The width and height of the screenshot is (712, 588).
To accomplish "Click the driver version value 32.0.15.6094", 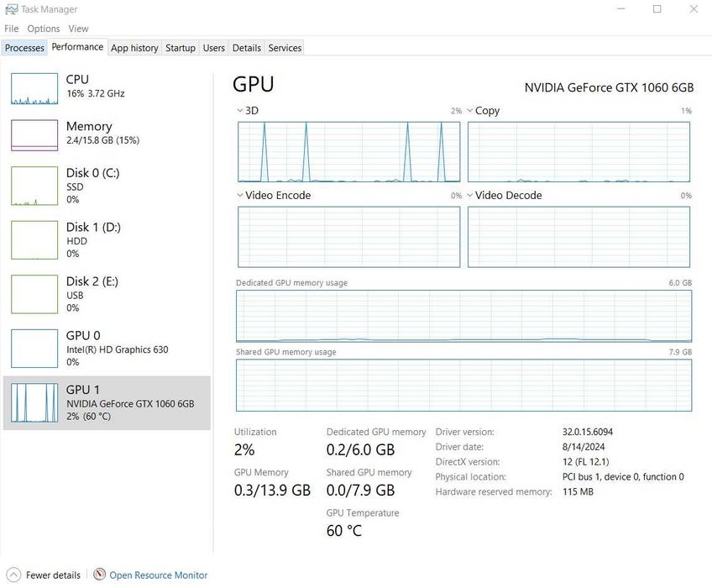I will pos(588,431).
